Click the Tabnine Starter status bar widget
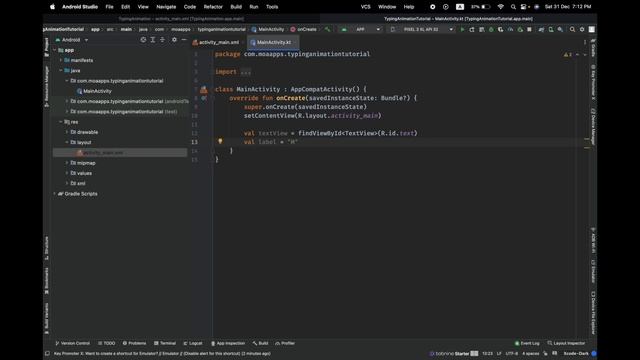The width and height of the screenshot is (640, 360). 453,353
